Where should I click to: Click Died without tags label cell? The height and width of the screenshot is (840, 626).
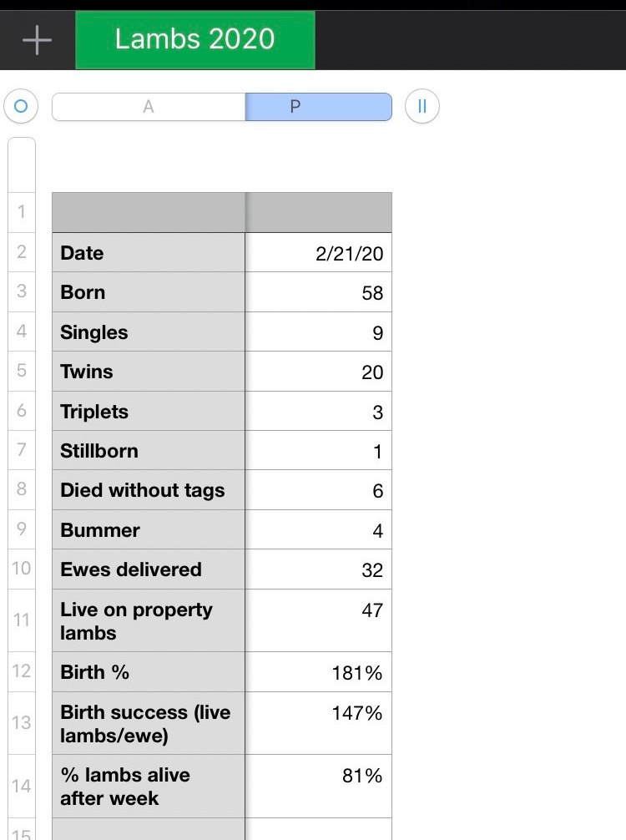[x=149, y=490]
